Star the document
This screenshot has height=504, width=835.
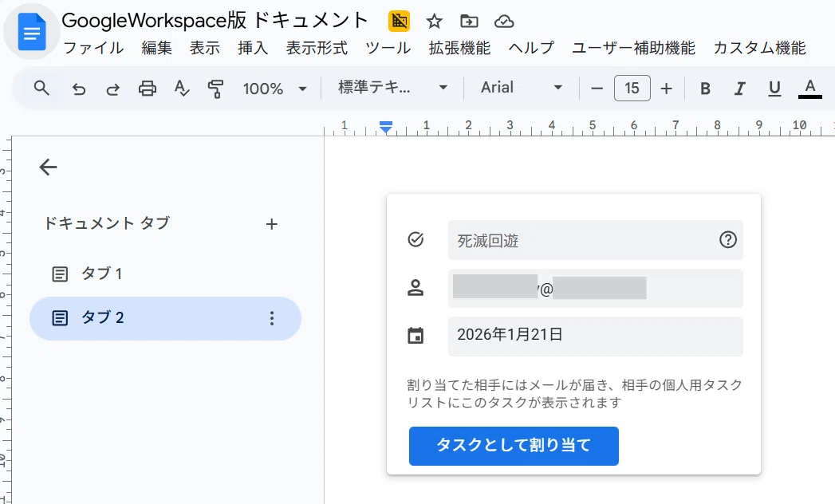(x=434, y=22)
